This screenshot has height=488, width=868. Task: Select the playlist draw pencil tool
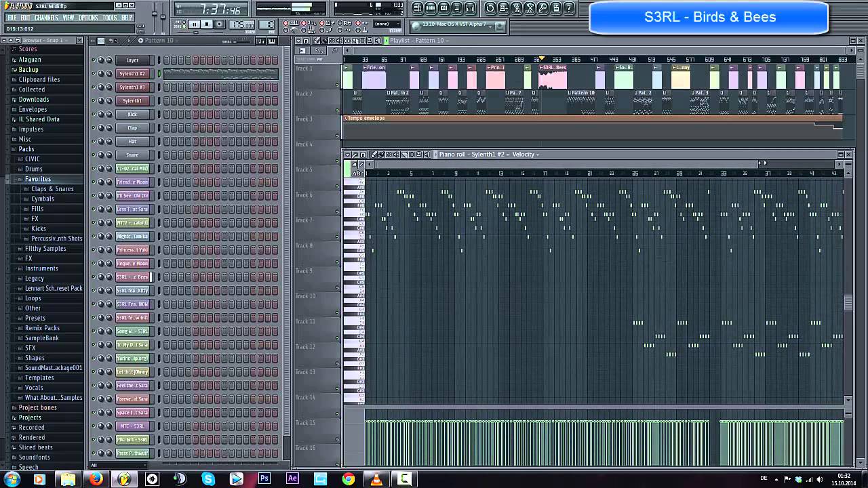[x=317, y=41]
